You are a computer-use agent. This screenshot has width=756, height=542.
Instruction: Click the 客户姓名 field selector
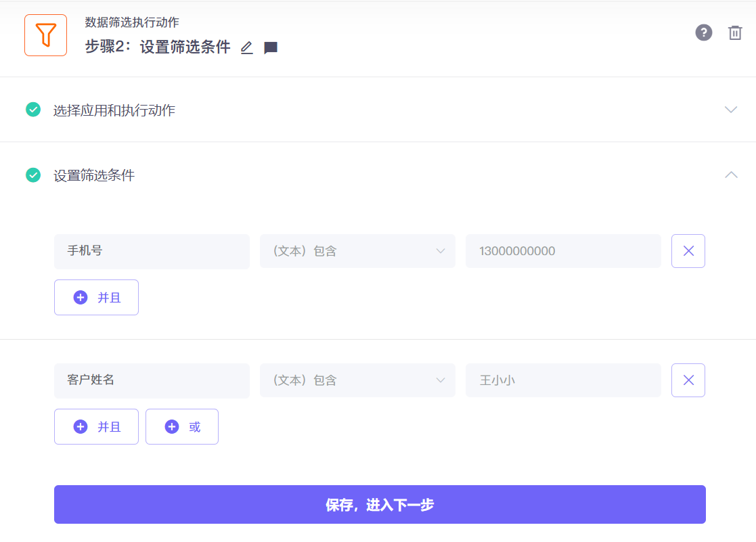(x=152, y=380)
